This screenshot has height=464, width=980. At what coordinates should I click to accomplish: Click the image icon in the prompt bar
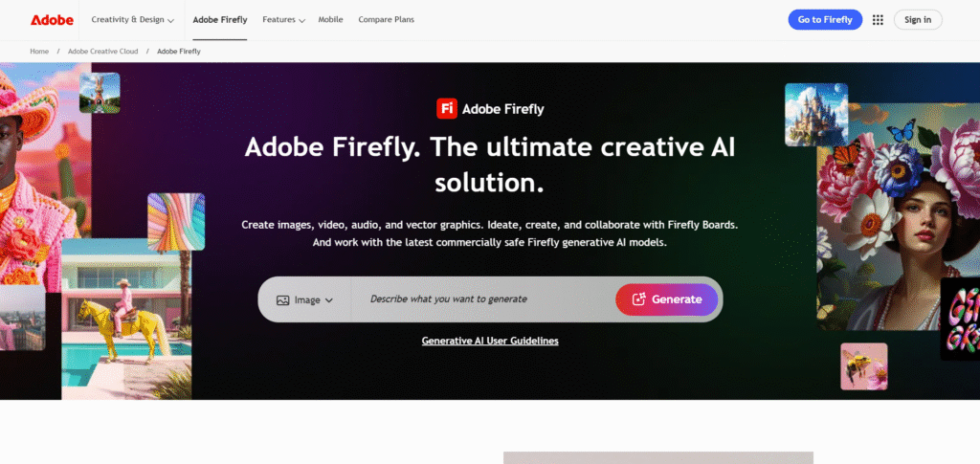click(282, 299)
